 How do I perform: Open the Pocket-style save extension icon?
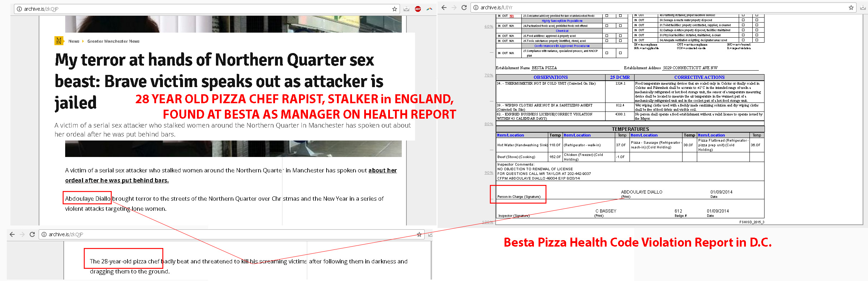(406, 9)
